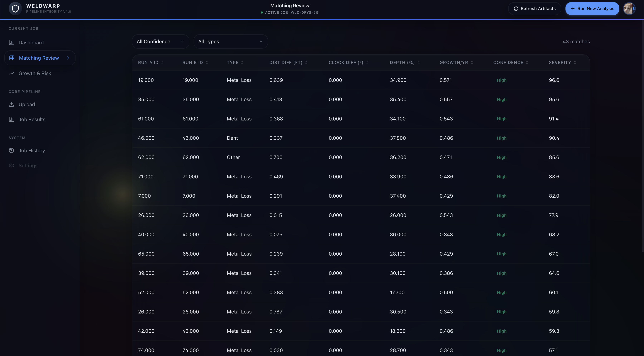
Task: Open the All Types filter dropdown
Action: 230,41
